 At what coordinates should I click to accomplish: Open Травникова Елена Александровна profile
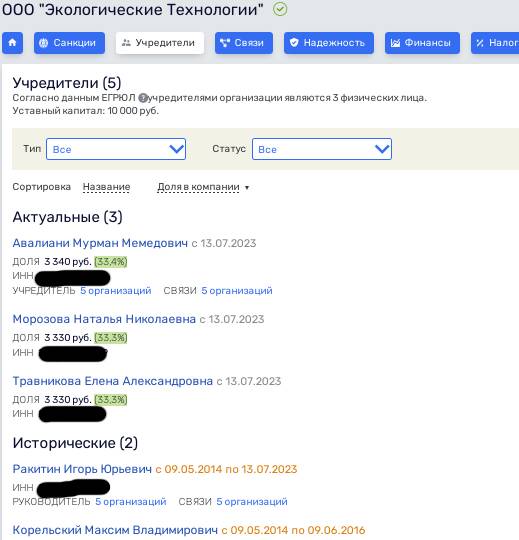click(x=113, y=381)
